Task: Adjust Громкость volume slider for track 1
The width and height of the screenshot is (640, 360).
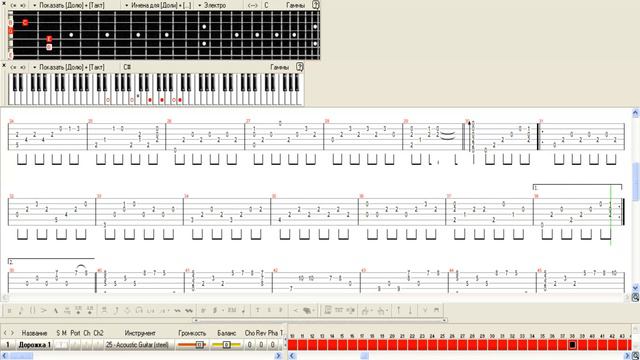Action: [192, 345]
